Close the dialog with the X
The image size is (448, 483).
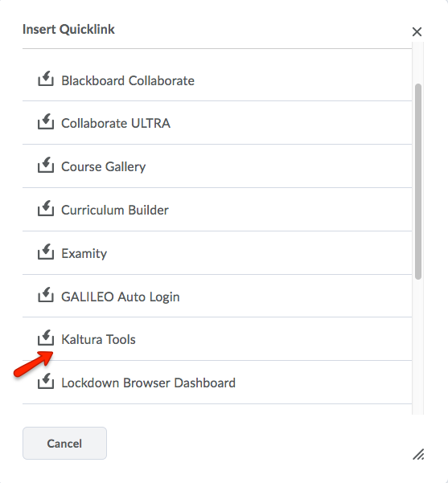pyautogui.click(x=417, y=31)
